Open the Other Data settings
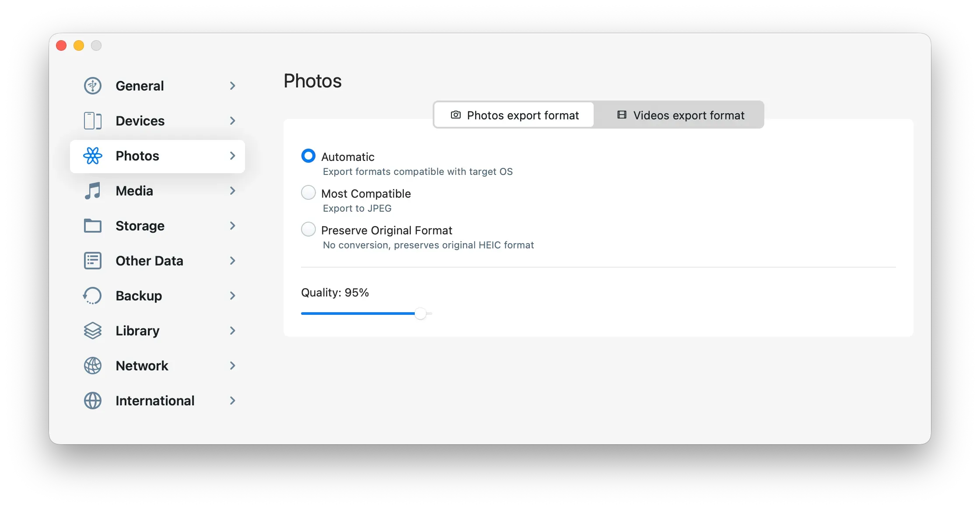 [149, 261]
